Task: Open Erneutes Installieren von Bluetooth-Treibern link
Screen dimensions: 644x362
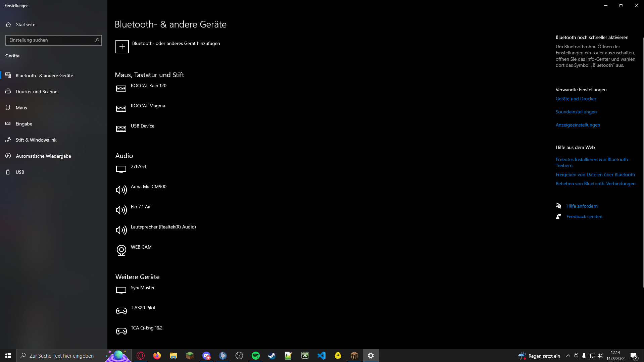Action: point(593,162)
